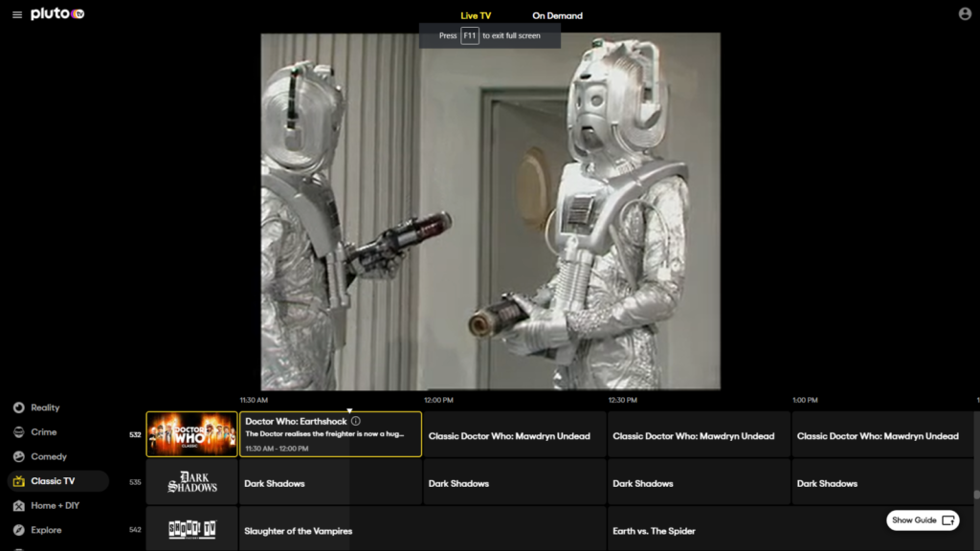Select the Shout! TV channel logo
The width and height of the screenshot is (980, 551).
pos(191,529)
